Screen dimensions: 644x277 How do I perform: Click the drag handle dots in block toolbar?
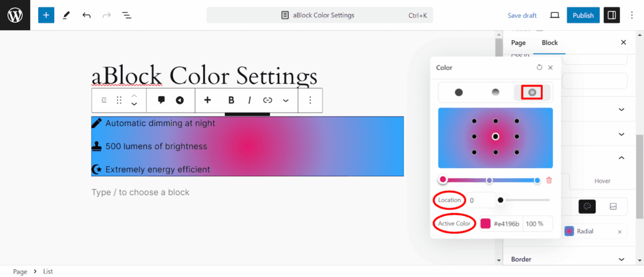[x=119, y=100]
